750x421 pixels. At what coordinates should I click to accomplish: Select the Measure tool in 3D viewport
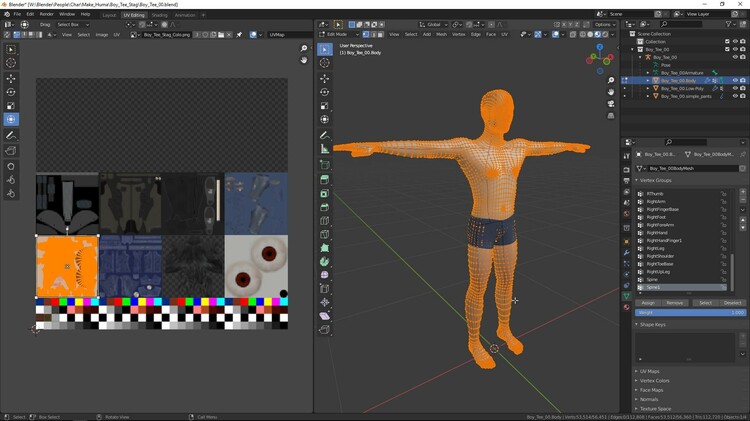click(325, 149)
